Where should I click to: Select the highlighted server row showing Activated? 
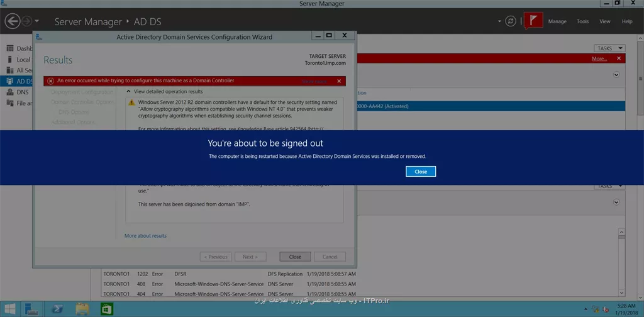pyautogui.click(x=491, y=106)
